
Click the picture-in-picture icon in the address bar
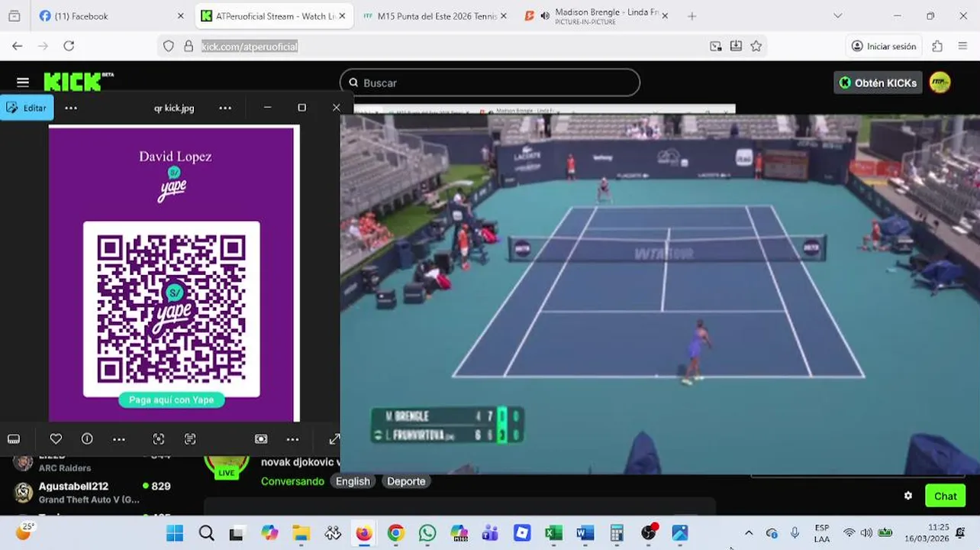[x=715, y=46]
